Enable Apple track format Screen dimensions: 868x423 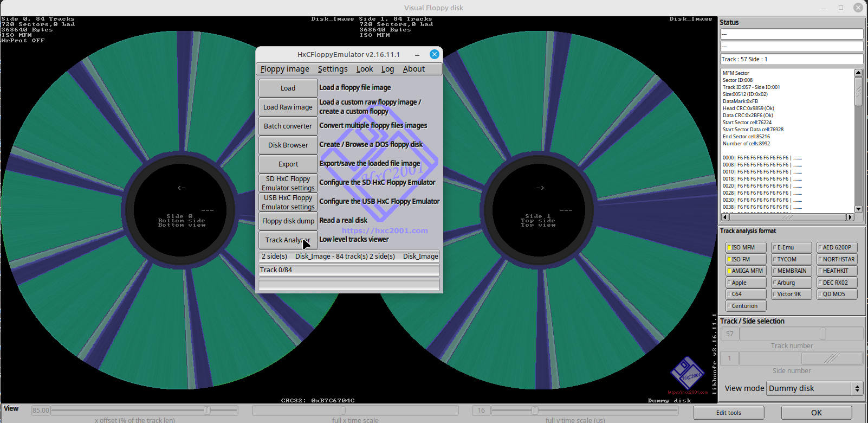(x=746, y=283)
